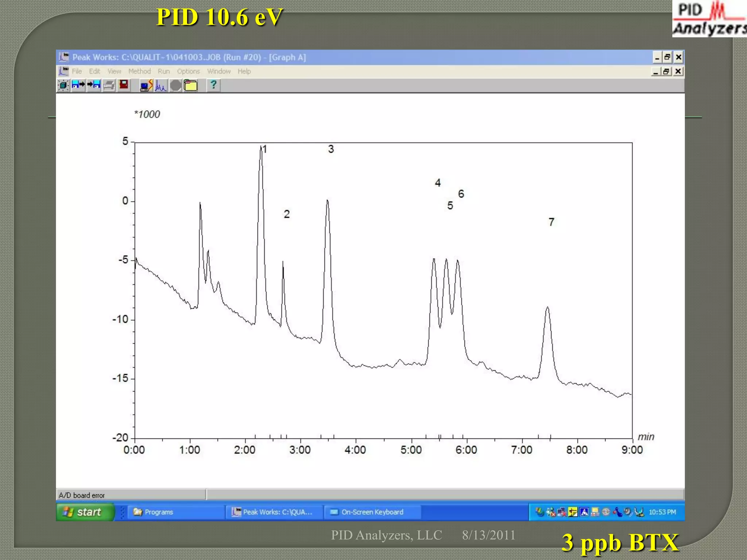The height and width of the screenshot is (560, 747).
Task: Click peak label 5 on the chromatogram
Action: tap(450, 206)
